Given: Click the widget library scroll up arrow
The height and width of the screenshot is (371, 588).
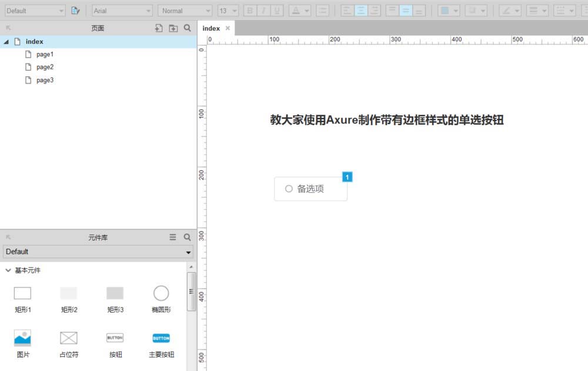Looking at the screenshot, I should (191, 267).
